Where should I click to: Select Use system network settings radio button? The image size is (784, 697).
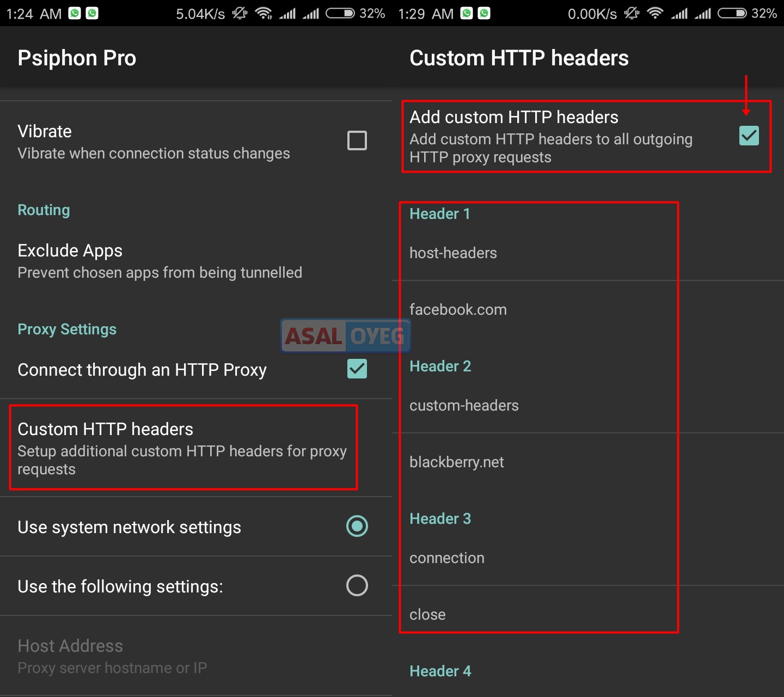(357, 527)
